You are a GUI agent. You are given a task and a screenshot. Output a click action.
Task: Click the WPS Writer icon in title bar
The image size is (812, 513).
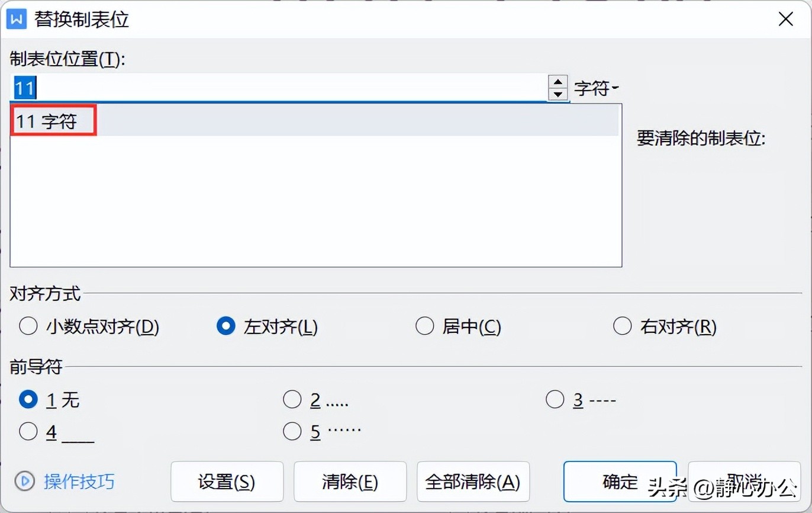(16, 19)
